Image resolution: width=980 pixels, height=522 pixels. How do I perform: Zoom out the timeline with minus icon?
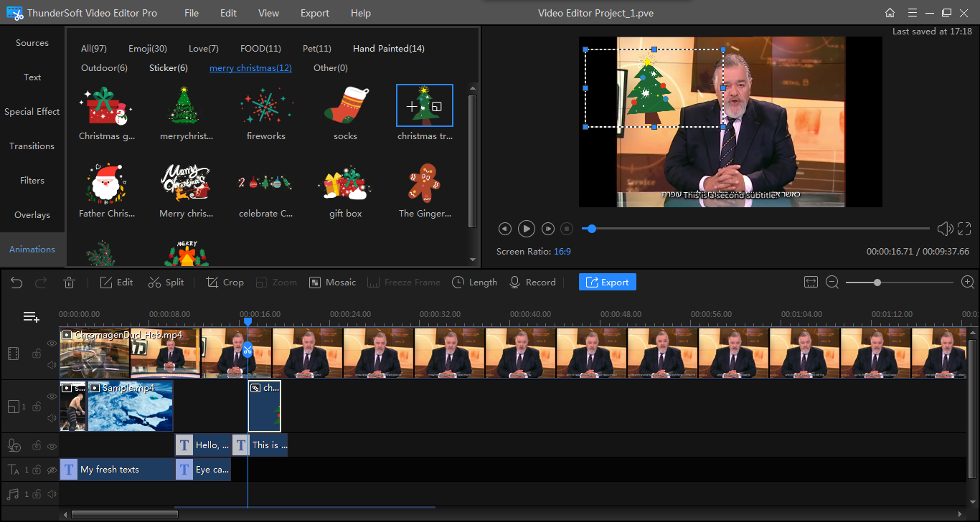832,283
